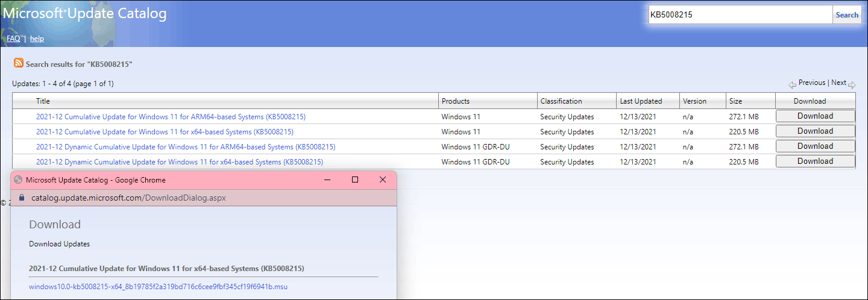This screenshot has width=868, height=300.
Task: Click 'n/a' version in second row
Action: tap(688, 132)
